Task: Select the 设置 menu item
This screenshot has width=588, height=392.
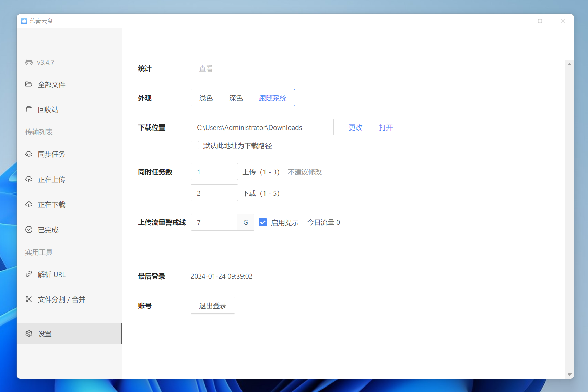Action: click(69, 333)
